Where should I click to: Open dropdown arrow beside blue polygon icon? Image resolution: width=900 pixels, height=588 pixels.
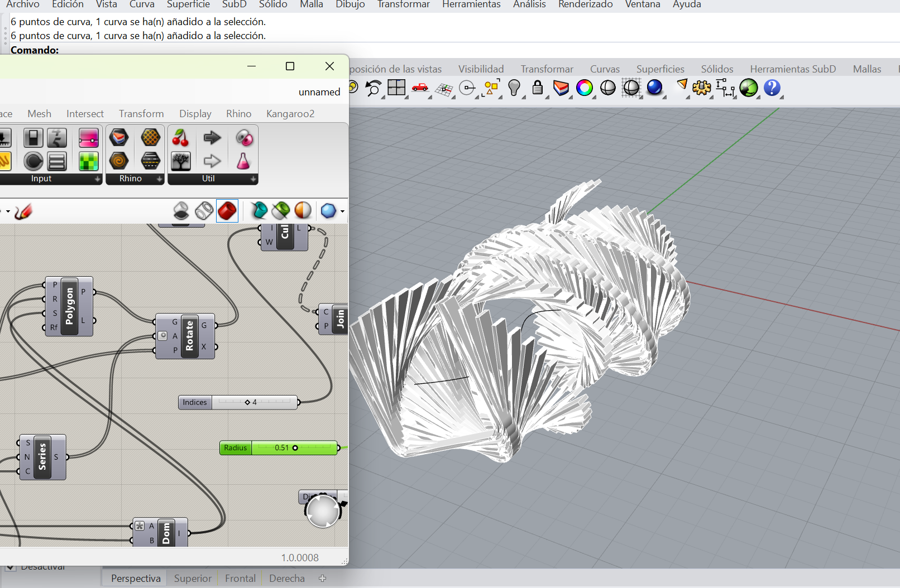342,211
